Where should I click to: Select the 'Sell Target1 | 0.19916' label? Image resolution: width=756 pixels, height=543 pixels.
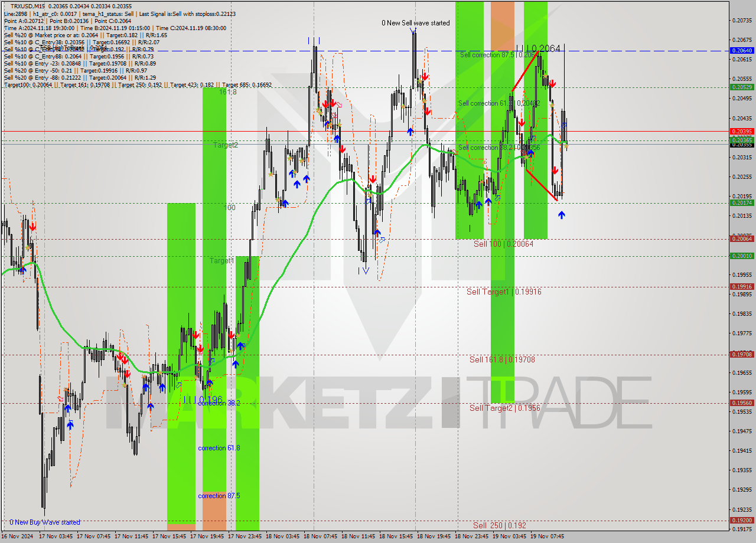point(504,292)
